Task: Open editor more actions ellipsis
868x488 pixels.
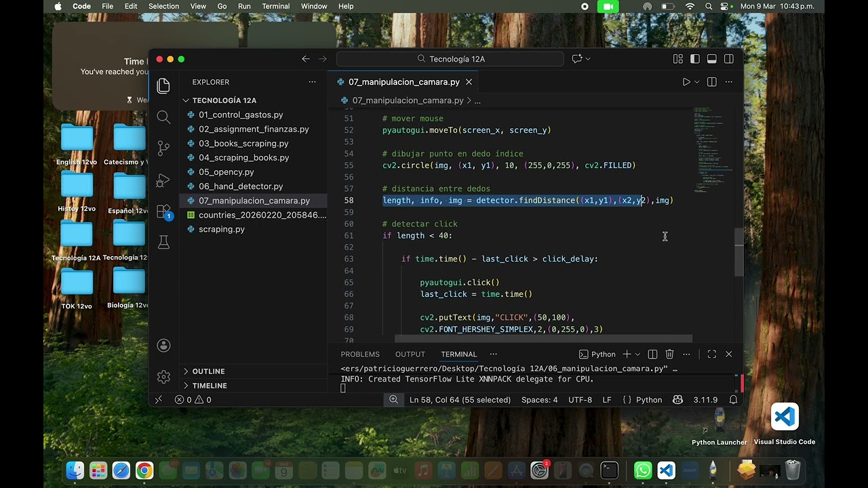Action: pos(729,82)
